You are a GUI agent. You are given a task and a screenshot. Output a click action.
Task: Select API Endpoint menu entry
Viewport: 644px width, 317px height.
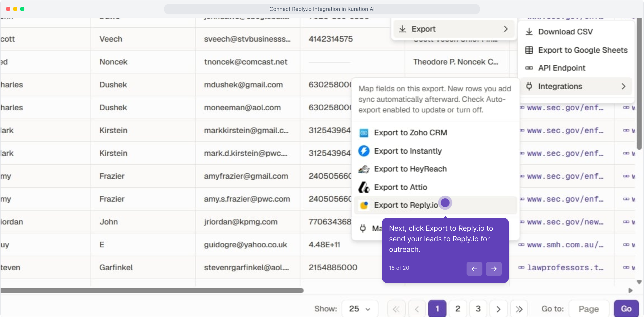tap(576, 68)
